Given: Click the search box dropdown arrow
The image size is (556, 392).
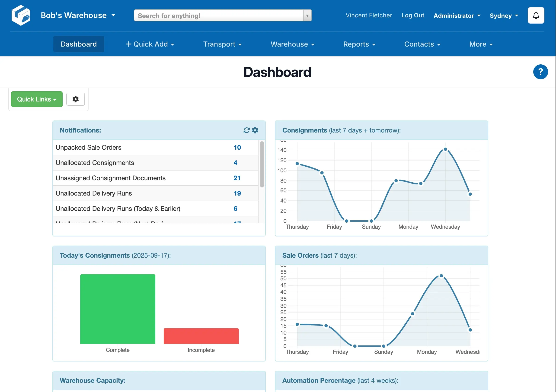Looking at the screenshot, I should point(307,16).
